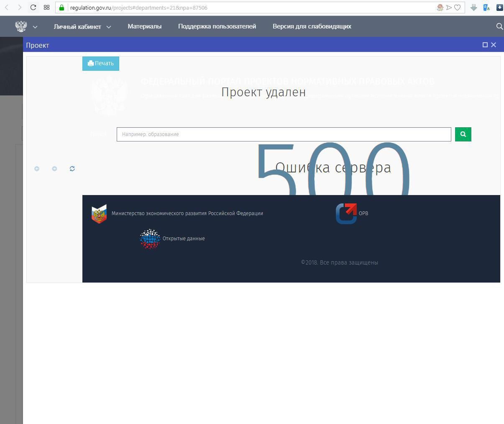504x424 pixels.
Task: Click the green search button
Action: pos(463,134)
